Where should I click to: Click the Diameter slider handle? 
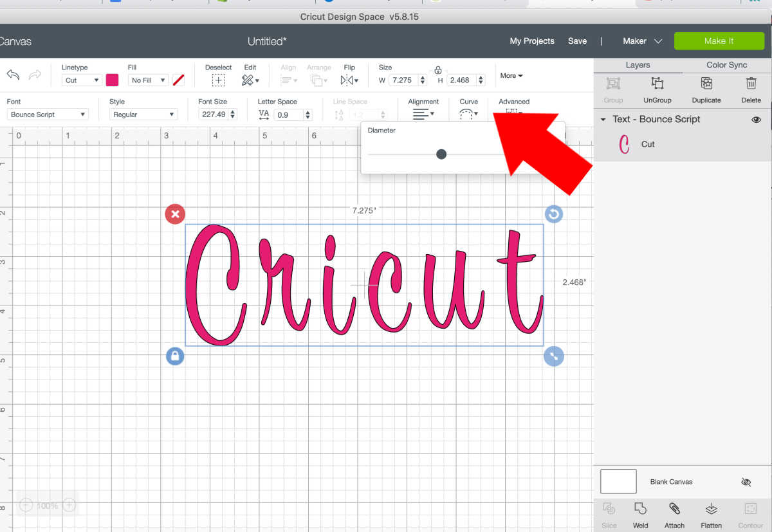[x=441, y=154]
